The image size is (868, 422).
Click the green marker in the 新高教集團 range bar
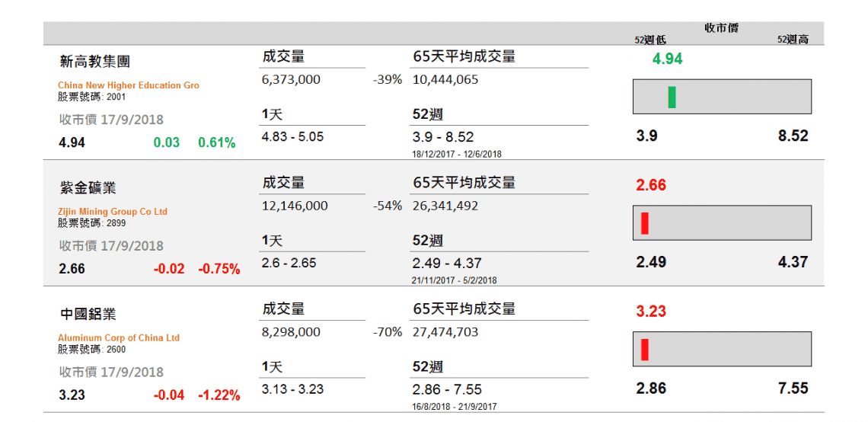click(x=672, y=97)
